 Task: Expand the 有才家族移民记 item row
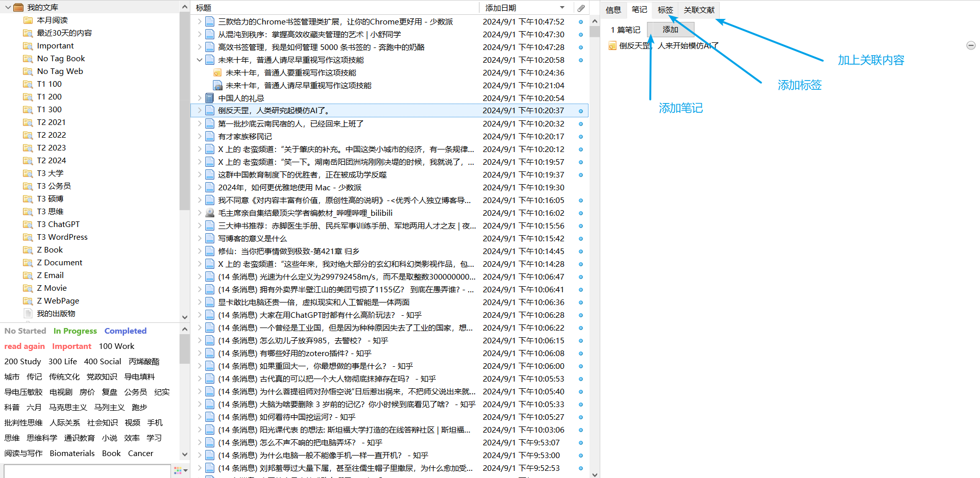pyautogui.click(x=200, y=136)
